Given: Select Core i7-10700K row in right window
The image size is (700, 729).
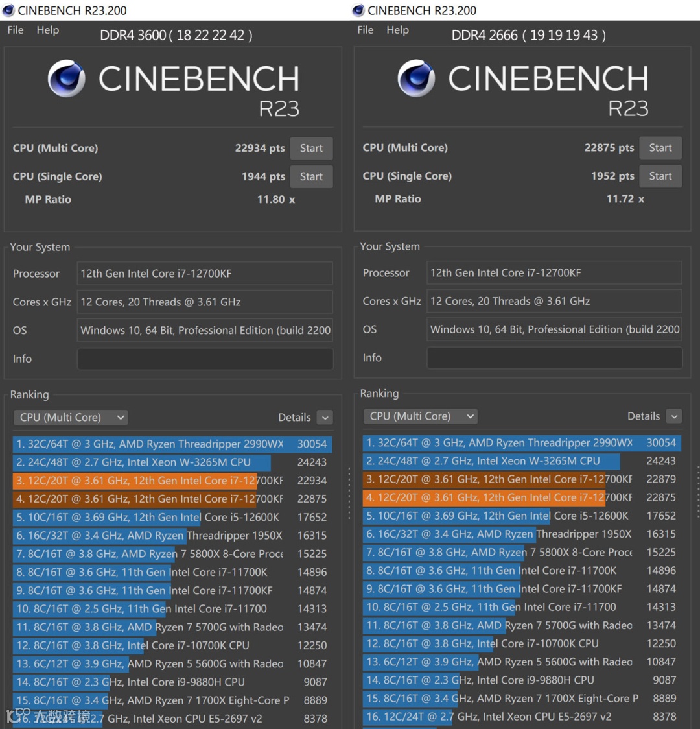Looking at the screenshot, I should pyautogui.click(x=522, y=643).
